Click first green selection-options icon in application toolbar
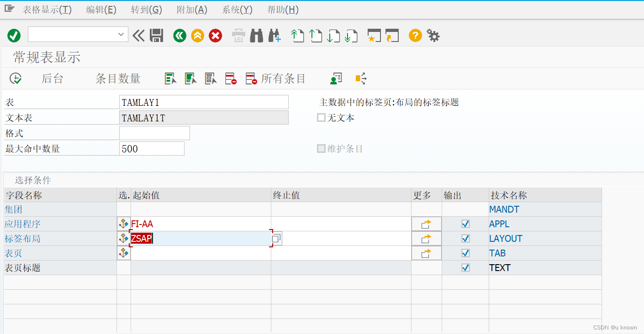 click(x=171, y=78)
